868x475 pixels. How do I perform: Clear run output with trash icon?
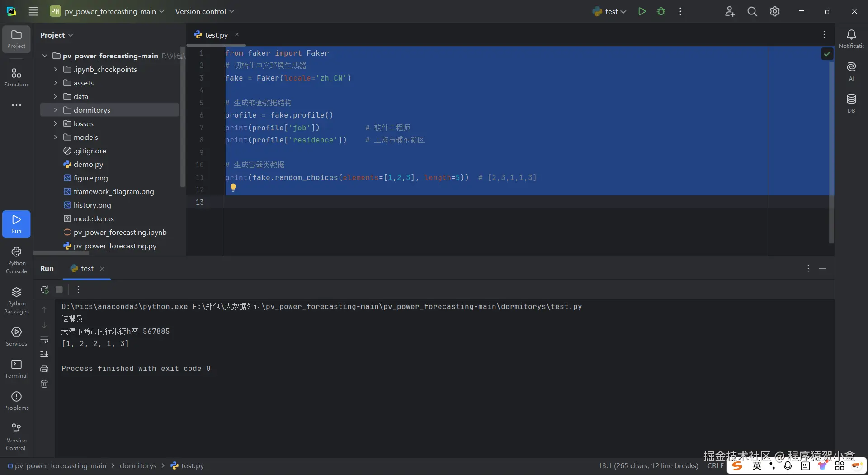pyautogui.click(x=44, y=384)
